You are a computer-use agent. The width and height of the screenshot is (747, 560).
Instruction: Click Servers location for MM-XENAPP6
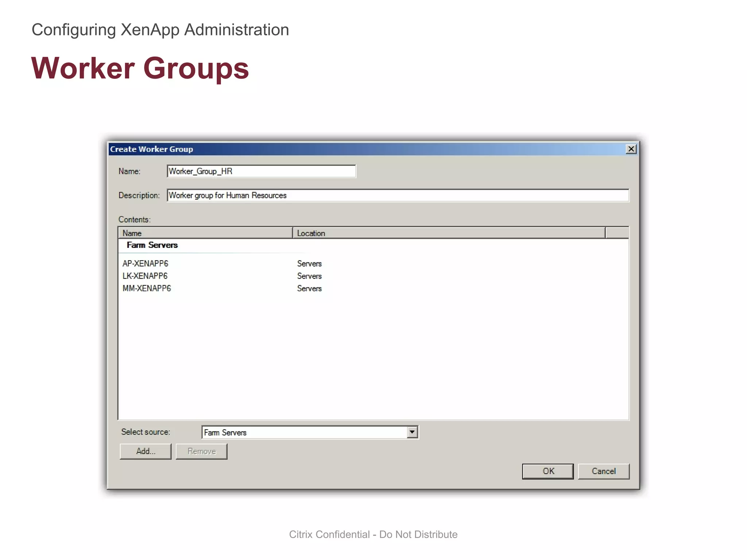tap(309, 288)
